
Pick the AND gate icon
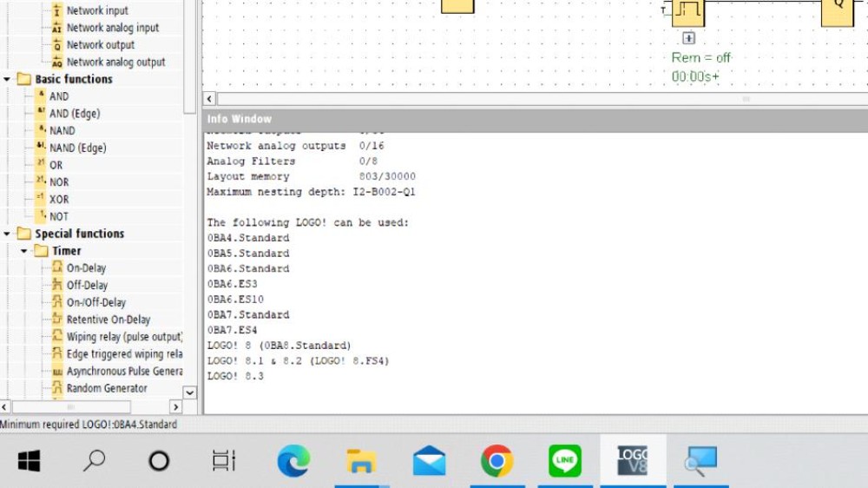pos(41,96)
